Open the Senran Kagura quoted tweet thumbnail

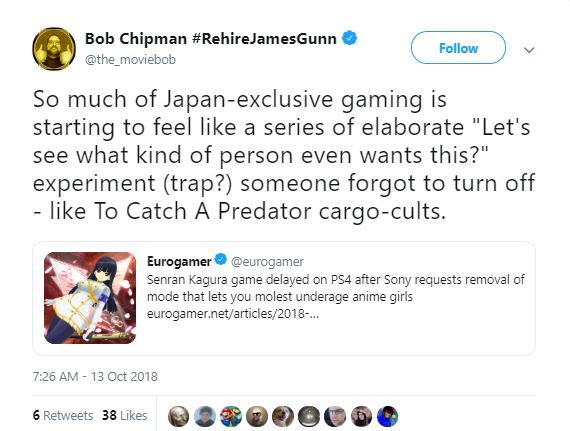(90, 298)
